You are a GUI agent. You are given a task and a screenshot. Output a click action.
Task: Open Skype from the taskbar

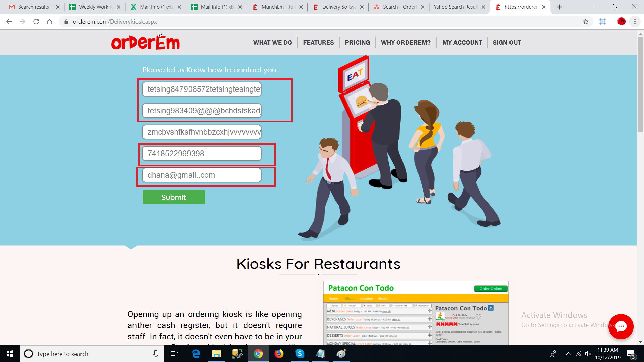click(x=300, y=354)
